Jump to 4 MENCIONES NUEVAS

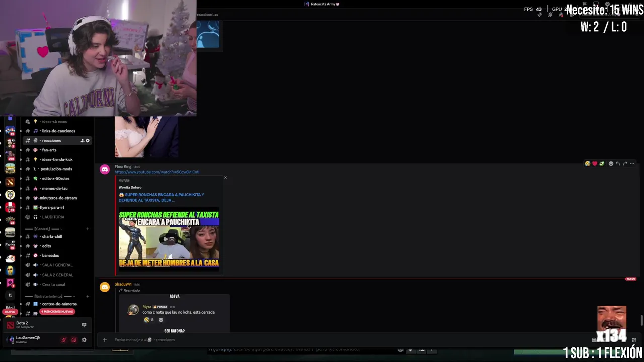click(x=57, y=311)
